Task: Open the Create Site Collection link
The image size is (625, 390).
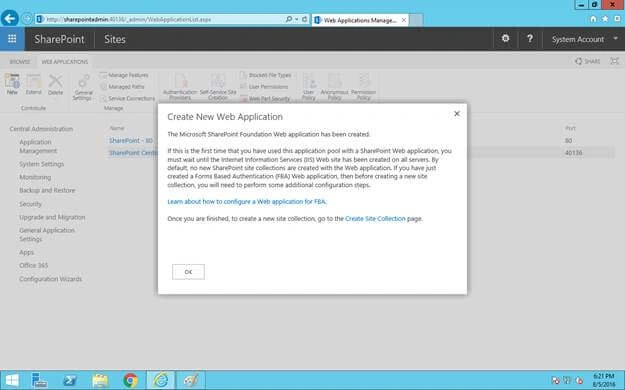Action: [375, 219]
